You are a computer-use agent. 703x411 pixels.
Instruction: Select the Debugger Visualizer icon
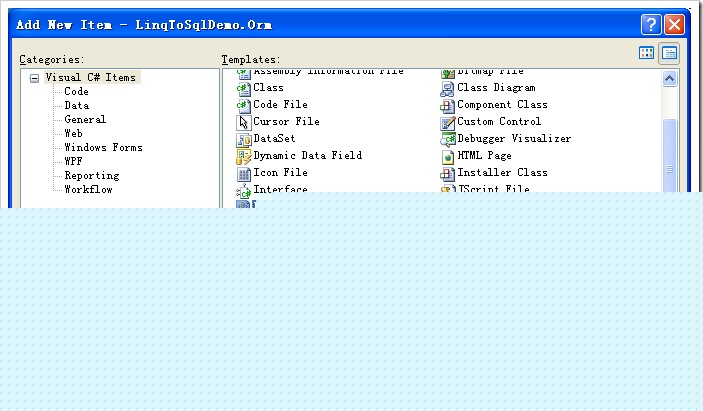[447, 139]
